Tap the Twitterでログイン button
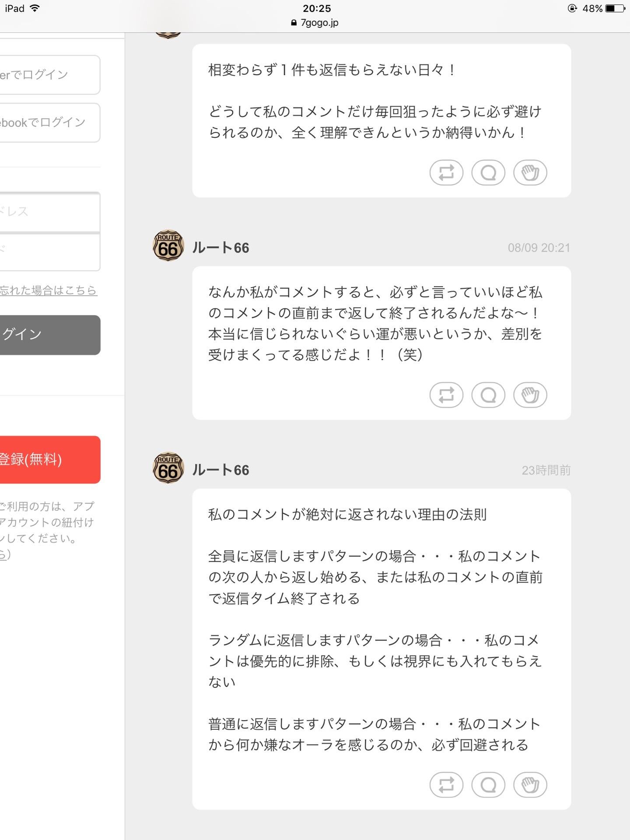630x840 pixels. pos(50,75)
